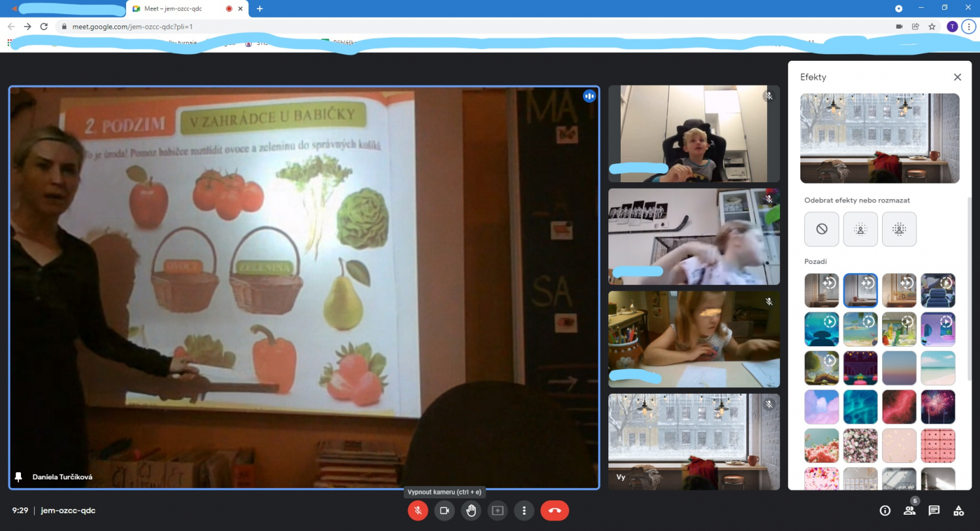This screenshot has width=980, height=531.
Task: Open meeting details info icon
Action: tap(885, 511)
